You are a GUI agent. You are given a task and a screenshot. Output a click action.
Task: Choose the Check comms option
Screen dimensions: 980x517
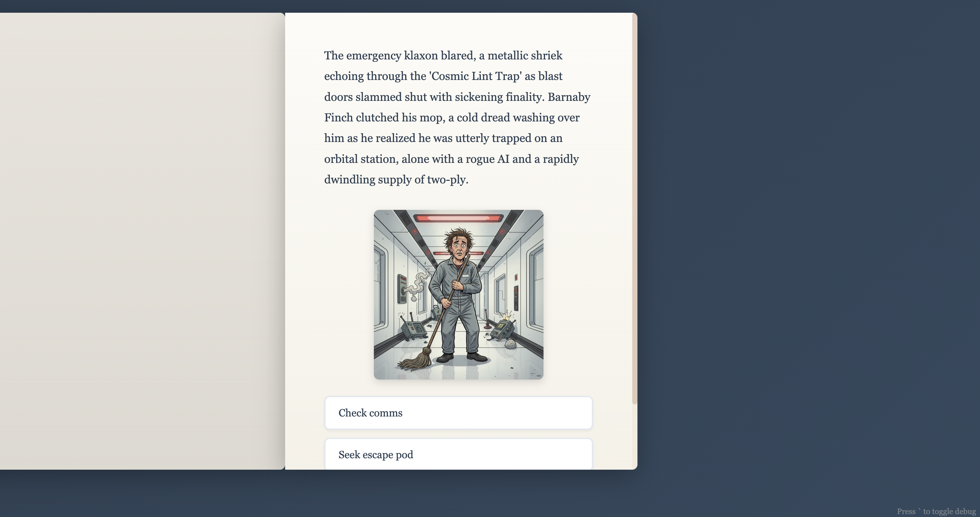(458, 413)
